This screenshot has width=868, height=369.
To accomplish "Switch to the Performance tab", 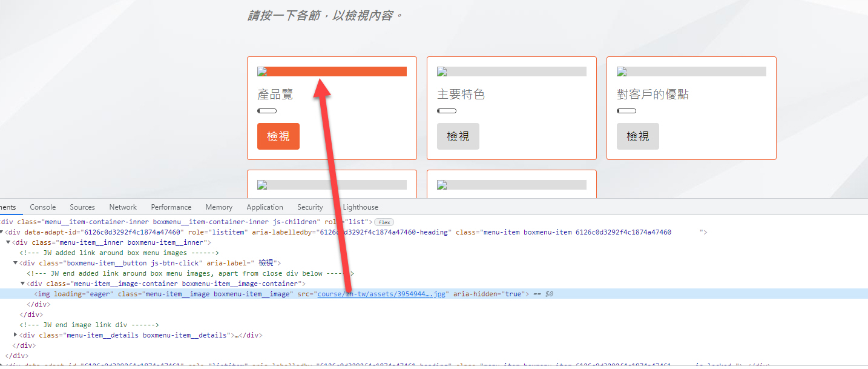I will [x=171, y=207].
